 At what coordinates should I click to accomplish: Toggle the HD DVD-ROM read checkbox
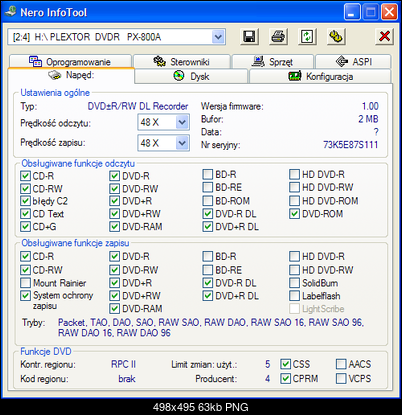(294, 201)
